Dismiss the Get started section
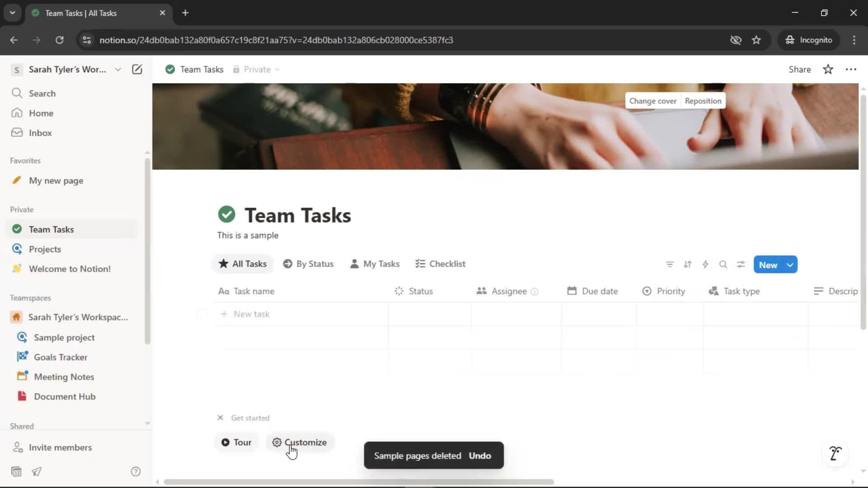Image resolution: width=868 pixels, height=488 pixels. (x=220, y=418)
